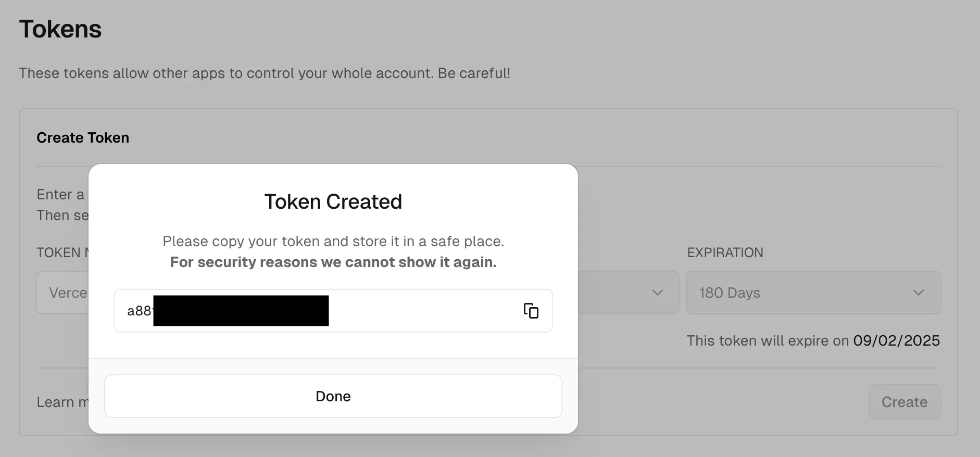Screen dimensions: 980x457
Task: Click the expiration date text 09/02/2025
Action: (896, 340)
